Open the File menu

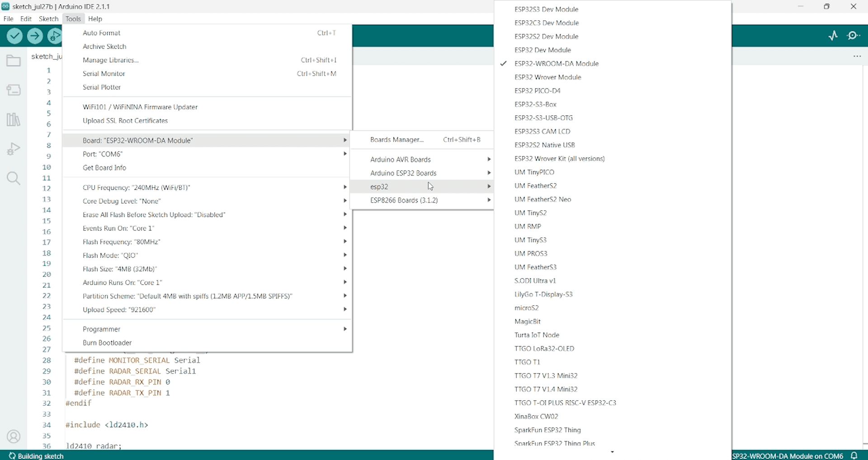click(9, 19)
